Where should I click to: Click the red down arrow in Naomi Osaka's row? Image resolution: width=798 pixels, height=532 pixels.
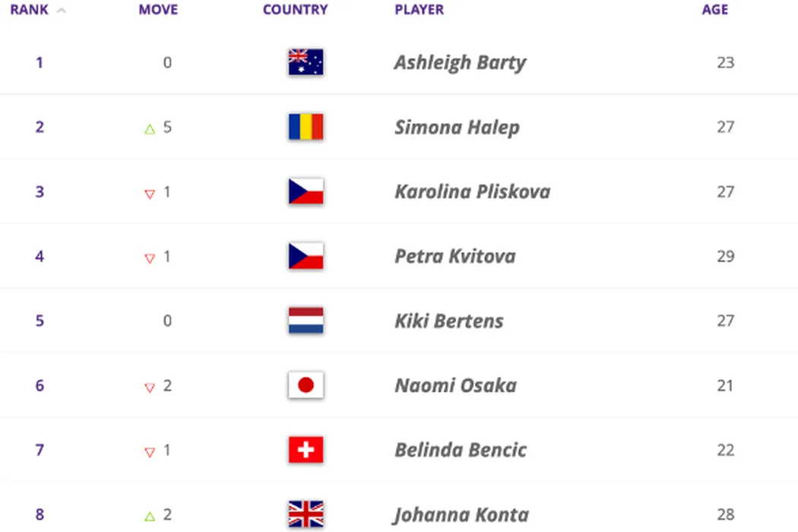(150, 388)
